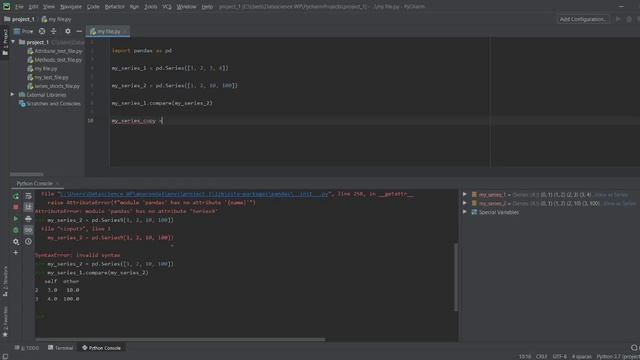
Task: Click the tool windows toggle in status bar
Action: pyautogui.click(x=5, y=357)
